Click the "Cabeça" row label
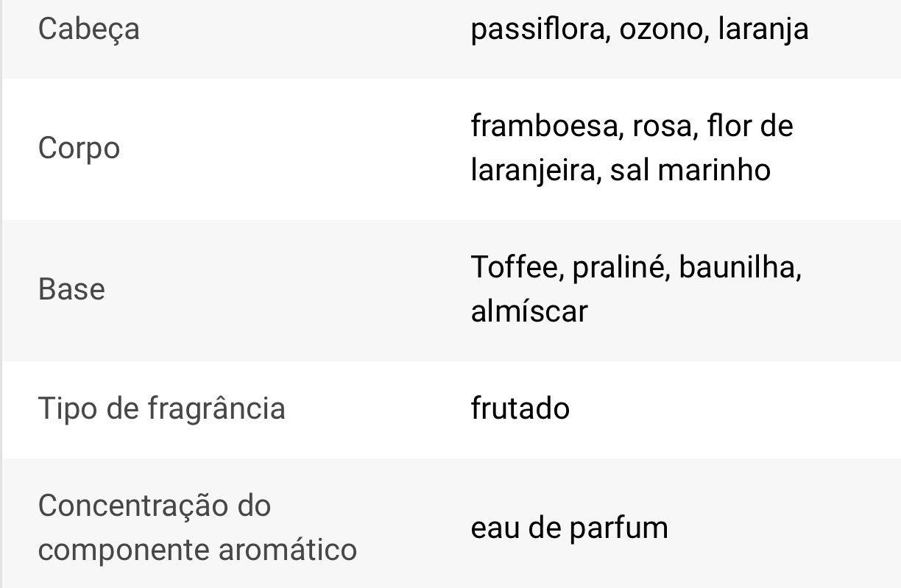The width and height of the screenshot is (901, 588). click(88, 30)
